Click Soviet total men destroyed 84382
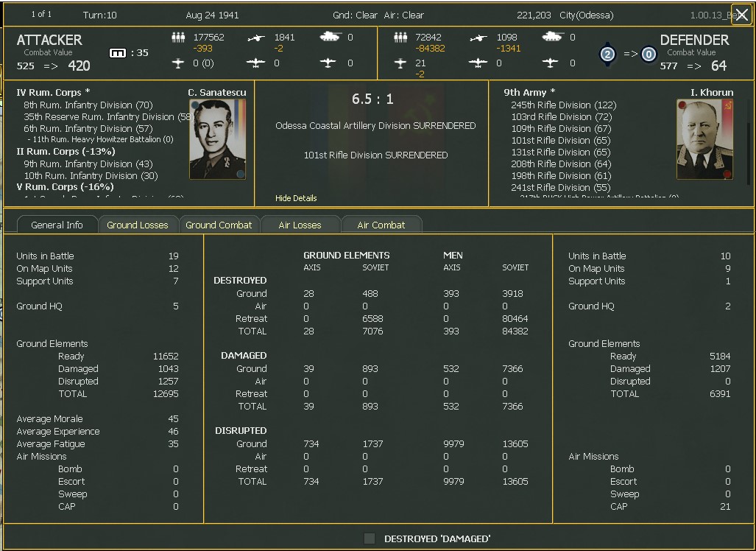Viewport: 756px width, 551px height. tap(515, 331)
